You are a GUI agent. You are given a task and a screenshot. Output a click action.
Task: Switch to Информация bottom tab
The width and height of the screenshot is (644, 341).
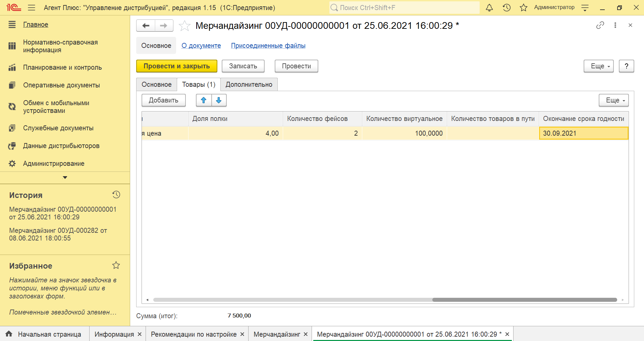pos(114,334)
